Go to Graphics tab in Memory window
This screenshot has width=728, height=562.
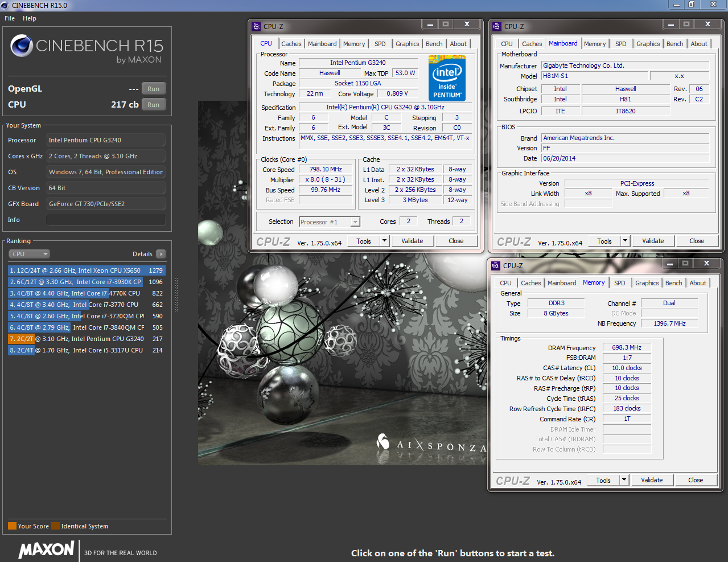click(x=647, y=283)
